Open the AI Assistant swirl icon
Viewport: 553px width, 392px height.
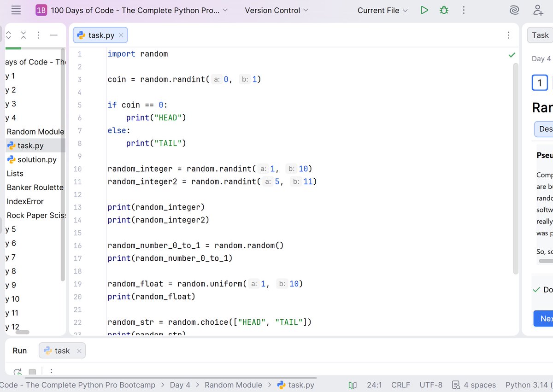tap(514, 10)
